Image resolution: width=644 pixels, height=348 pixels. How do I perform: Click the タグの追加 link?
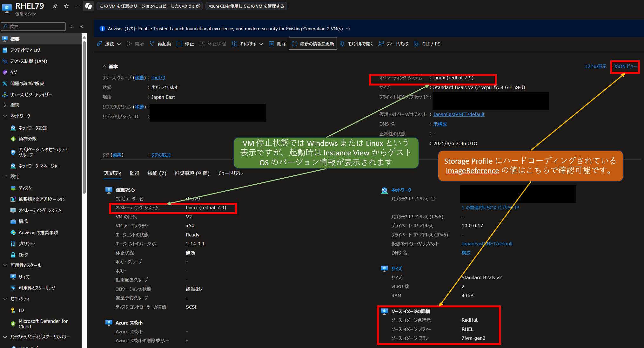click(161, 155)
